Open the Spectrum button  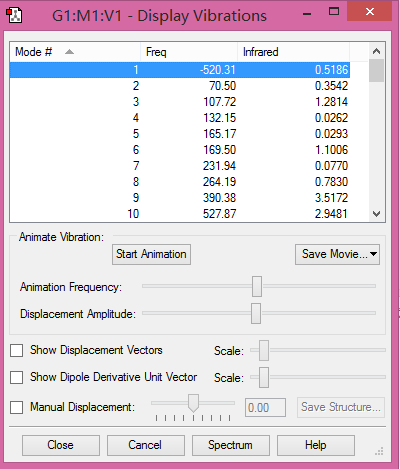click(x=230, y=445)
